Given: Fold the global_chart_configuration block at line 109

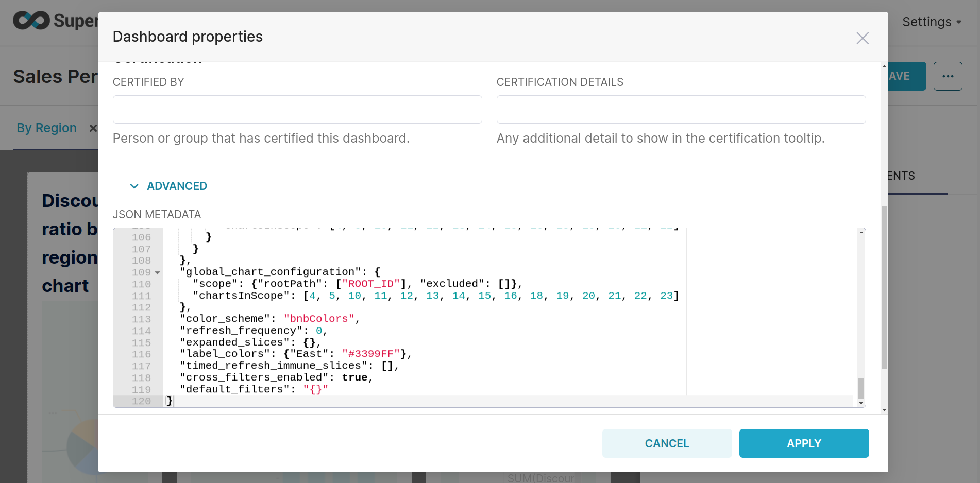Looking at the screenshot, I should point(158,272).
